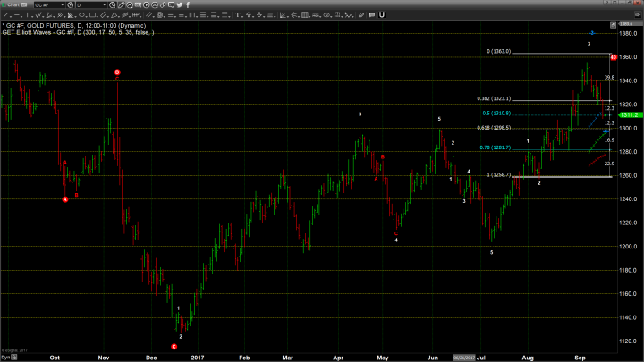
Task: Click the Dyn scaling button at bottom left
Action: (5, 357)
